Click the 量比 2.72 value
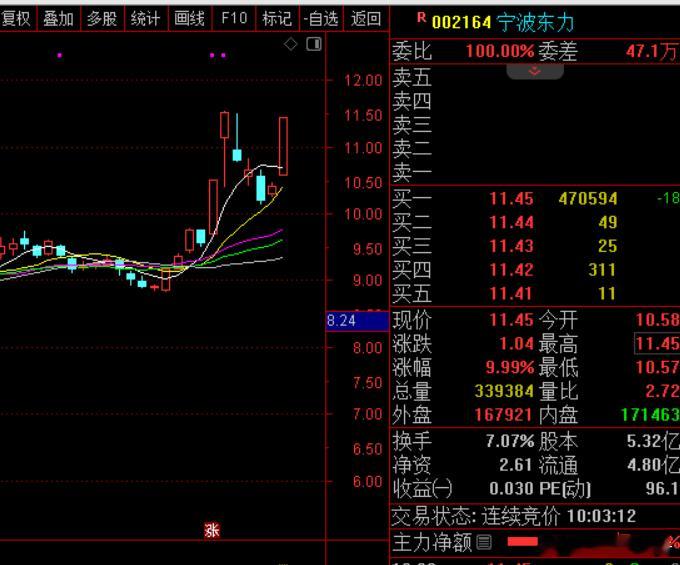Screen dimensions: 680x565 click(662, 391)
